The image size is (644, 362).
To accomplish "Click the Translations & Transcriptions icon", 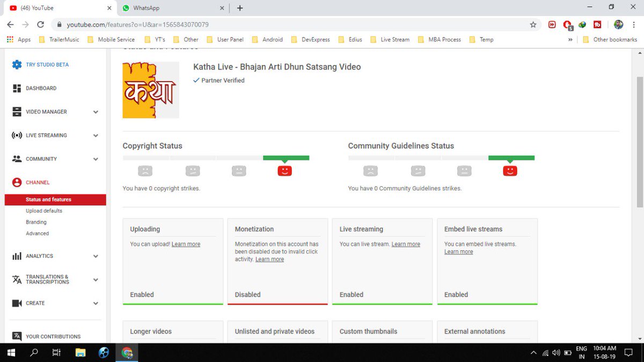I will pos(17,279).
